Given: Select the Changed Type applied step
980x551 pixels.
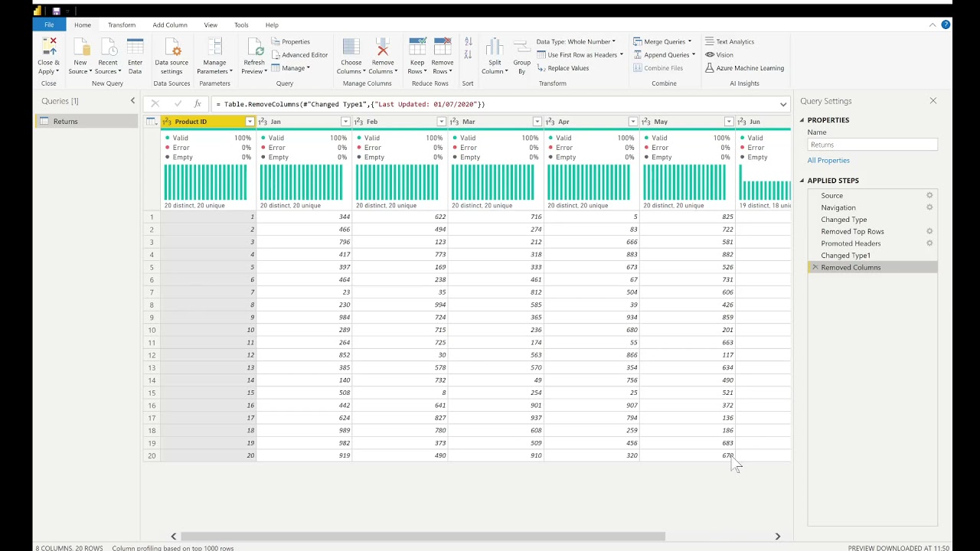Looking at the screenshot, I should click(872, 219).
